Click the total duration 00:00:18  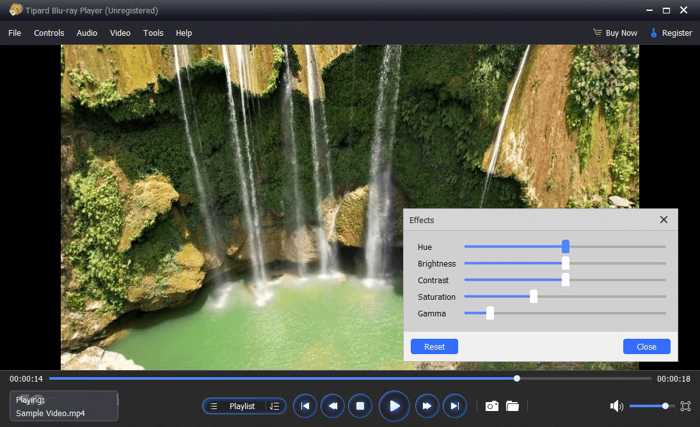(673, 379)
